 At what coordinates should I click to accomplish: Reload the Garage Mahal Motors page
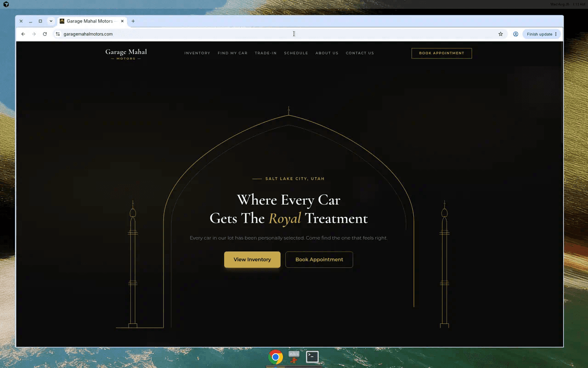(x=45, y=34)
